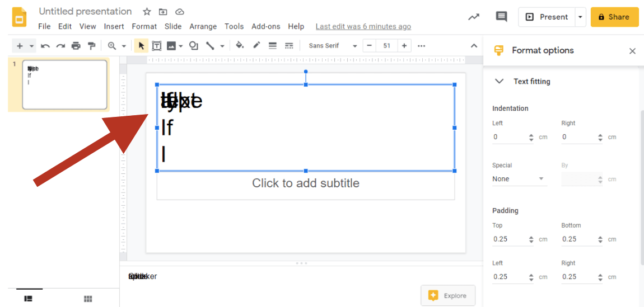Image resolution: width=644 pixels, height=307 pixels.
Task: Open the Fill color bucket
Action: click(240, 46)
